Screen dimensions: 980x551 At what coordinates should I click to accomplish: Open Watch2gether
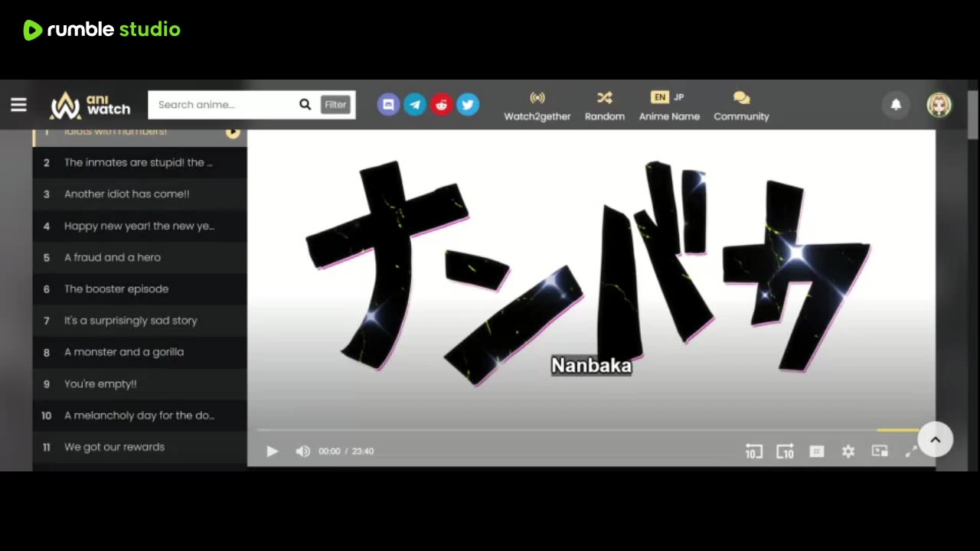pyautogui.click(x=537, y=106)
